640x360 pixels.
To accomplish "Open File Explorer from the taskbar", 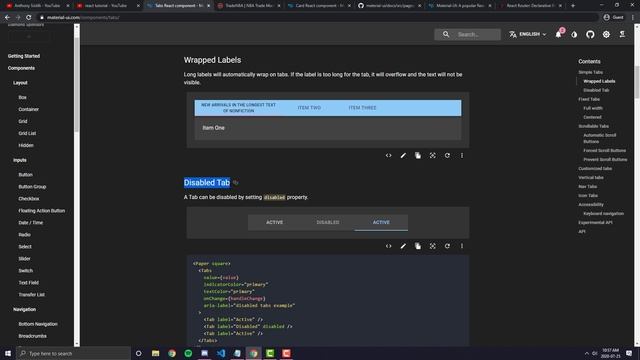I will (x=156, y=353).
